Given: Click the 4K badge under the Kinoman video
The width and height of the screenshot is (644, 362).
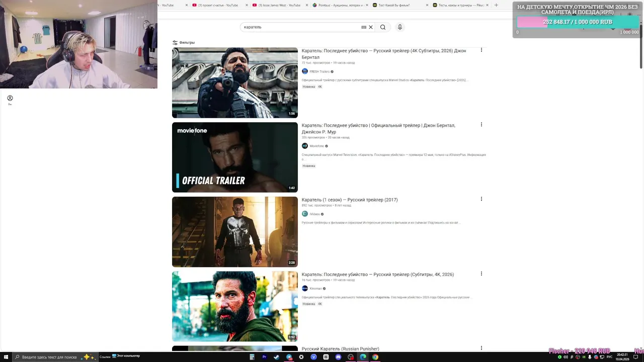Looking at the screenshot, I should point(319,304).
